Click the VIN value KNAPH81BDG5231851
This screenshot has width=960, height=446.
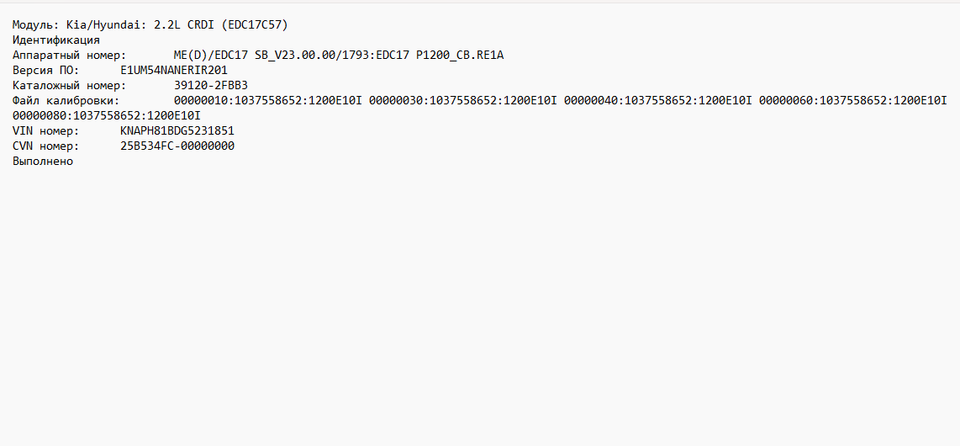pyautogui.click(x=177, y=131)
